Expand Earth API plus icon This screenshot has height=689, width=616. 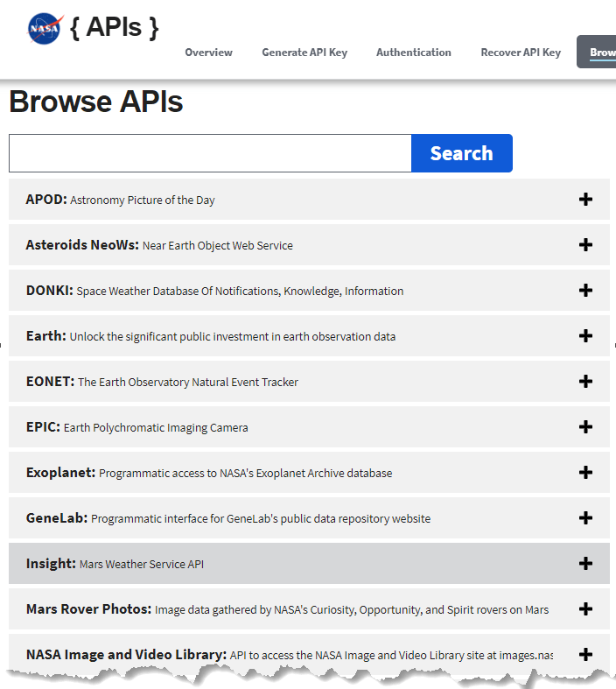[585, 336]
